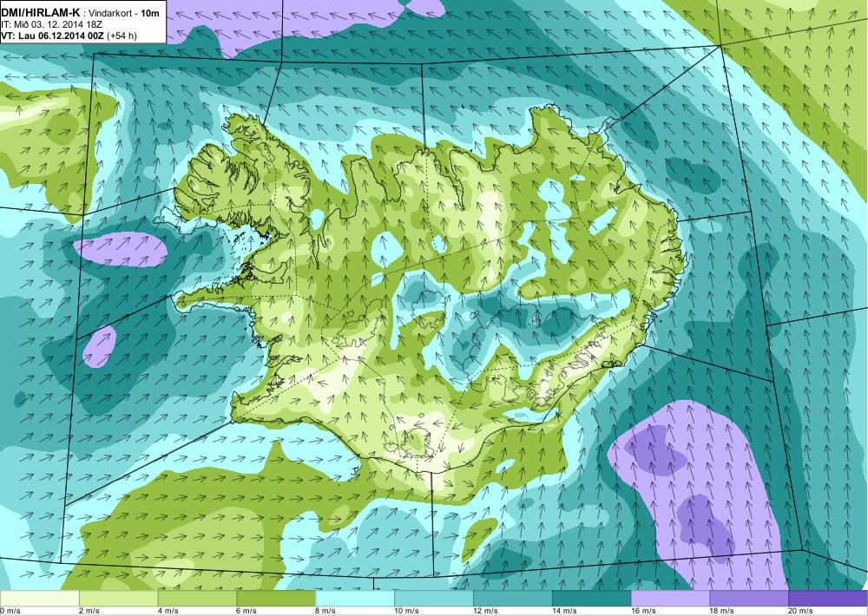Click the 'VT: Lau 06.12.2014 00Z' line
The image size is (868, 616).
tap(53, 36)
